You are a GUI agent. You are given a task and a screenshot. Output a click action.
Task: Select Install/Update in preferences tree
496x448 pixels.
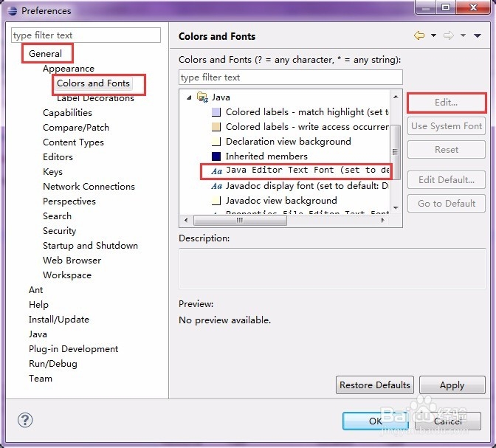59,320
